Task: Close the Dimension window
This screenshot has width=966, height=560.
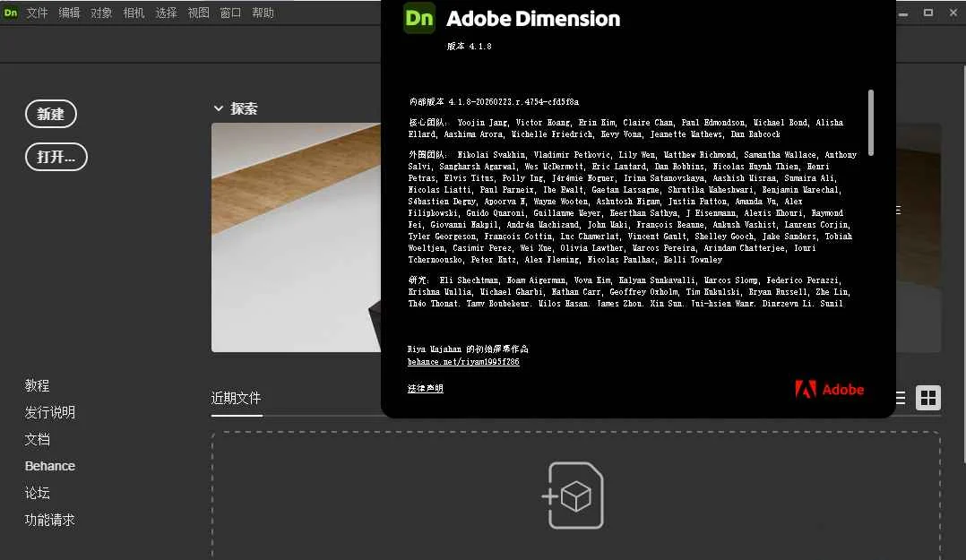Action: click(953, 13)
